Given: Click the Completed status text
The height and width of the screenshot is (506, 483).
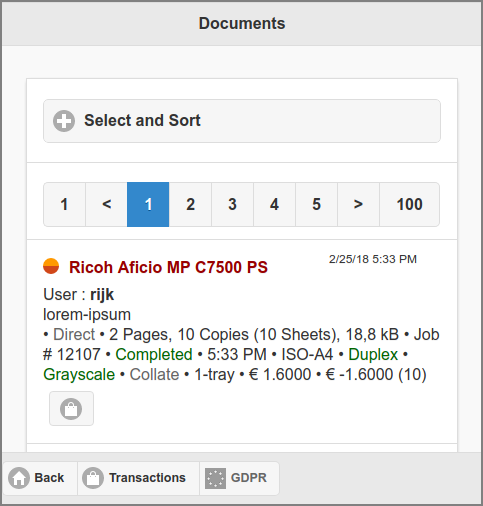Looking at the screenshot, I should click(x=154, y=354).
